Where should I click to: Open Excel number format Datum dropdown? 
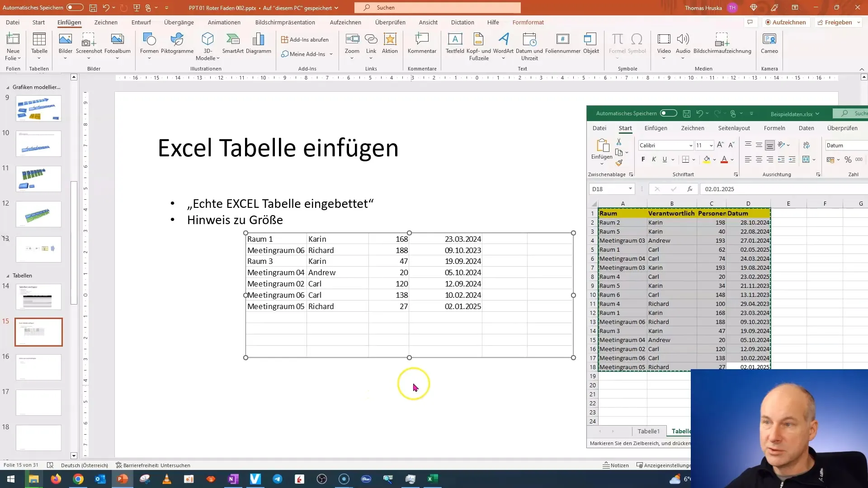point(846,145)
